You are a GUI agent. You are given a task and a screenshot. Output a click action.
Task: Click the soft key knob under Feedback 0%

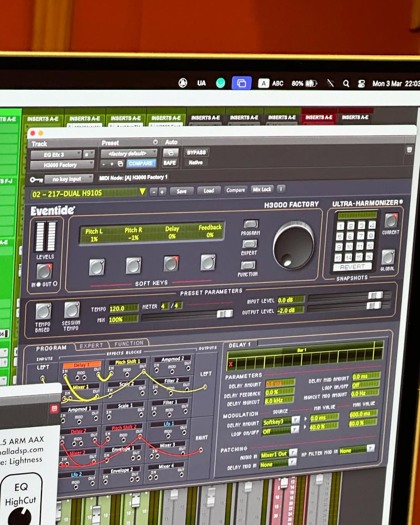pos(208,262)
